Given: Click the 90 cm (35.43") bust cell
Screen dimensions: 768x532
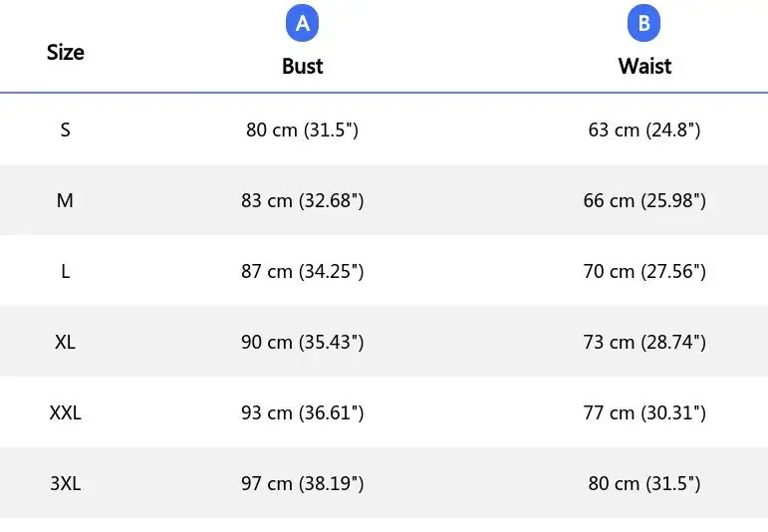Looking at the screenshot, I should tap(302, 342).
